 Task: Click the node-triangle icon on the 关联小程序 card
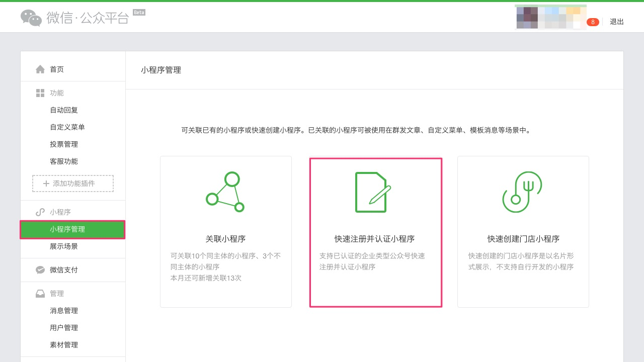(225, 192)
